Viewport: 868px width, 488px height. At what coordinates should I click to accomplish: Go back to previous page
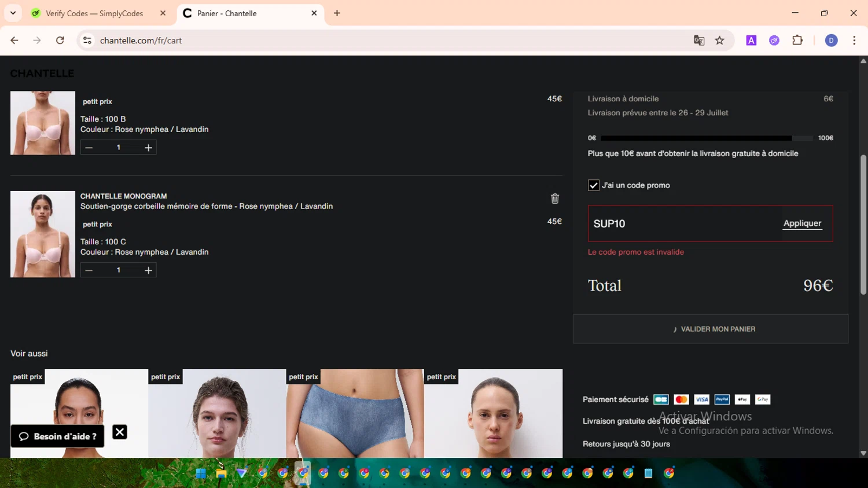tap(14, 41)
